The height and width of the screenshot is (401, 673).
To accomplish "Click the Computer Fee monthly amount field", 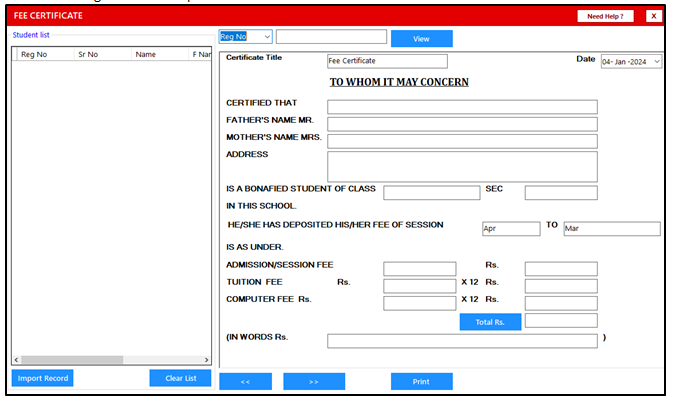I will click(x=419, y=303).
